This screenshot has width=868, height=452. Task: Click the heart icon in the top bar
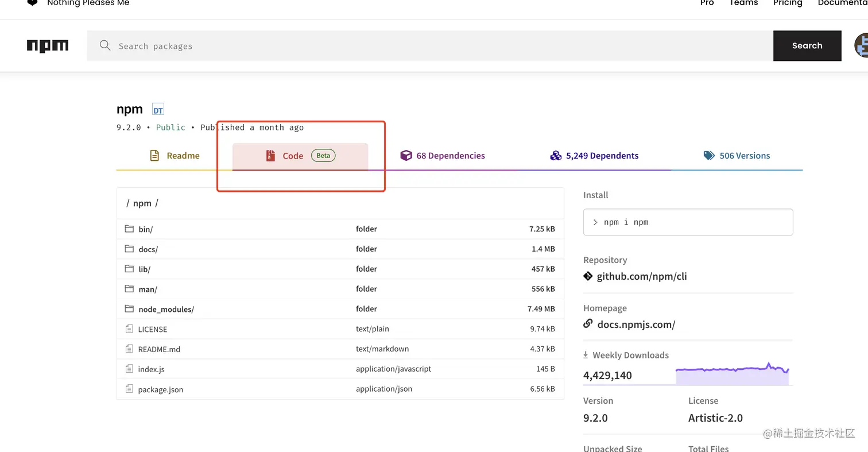click(32, 2)
